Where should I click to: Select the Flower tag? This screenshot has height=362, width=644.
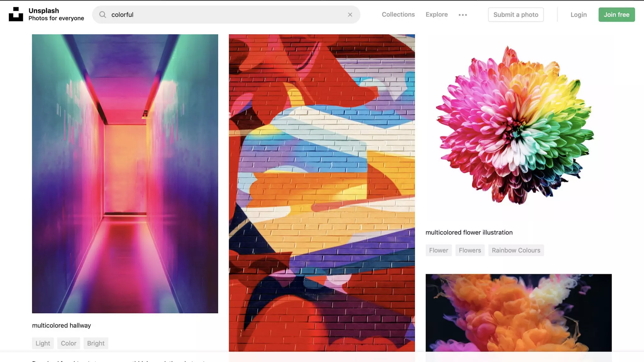(x=438, y=250)
